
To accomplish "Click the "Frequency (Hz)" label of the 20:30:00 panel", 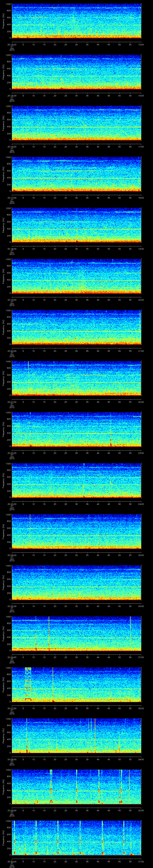I will tap(3, 838).
